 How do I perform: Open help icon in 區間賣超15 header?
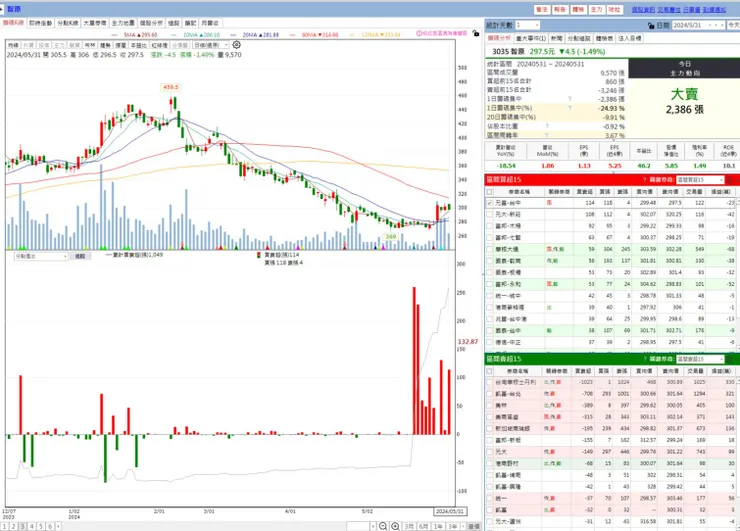644,359
